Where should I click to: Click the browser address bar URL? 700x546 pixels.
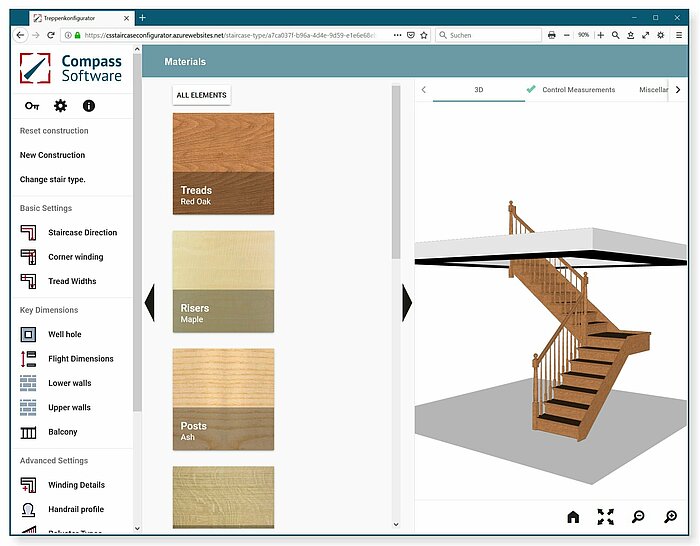(x=230, y=35)
